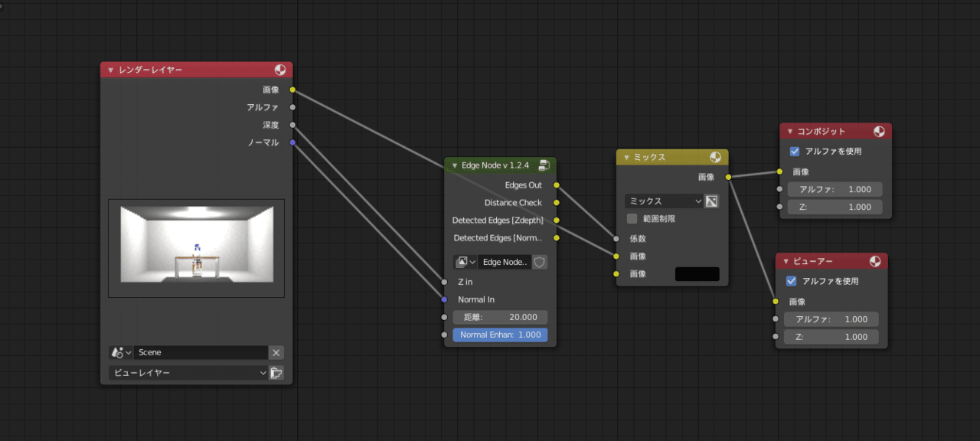Image resolution: width=980 pixels, height=441 pixels.
Task: Collapse the Edge Node v 1.2.4 node
Action: [x=454, y=165]
